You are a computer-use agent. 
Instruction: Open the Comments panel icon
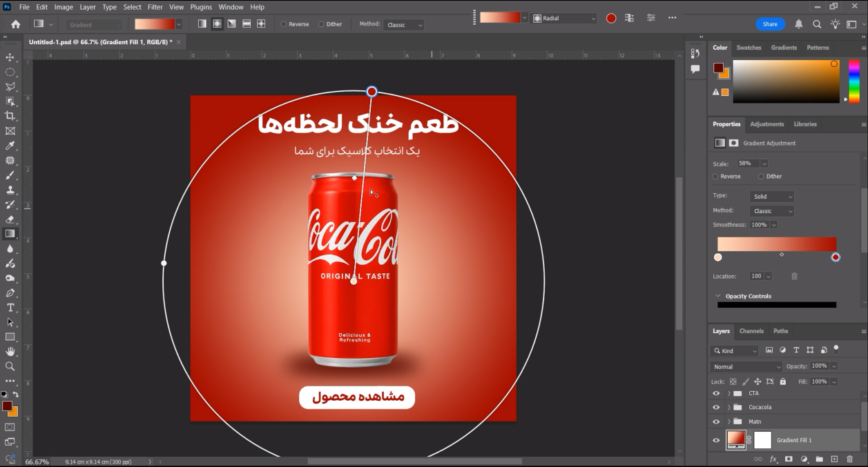click(695, 69)
